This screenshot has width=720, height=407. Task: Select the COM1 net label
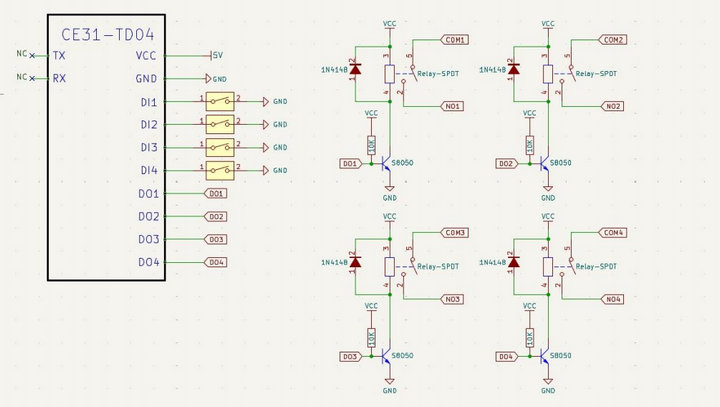(x=455, y=40)
